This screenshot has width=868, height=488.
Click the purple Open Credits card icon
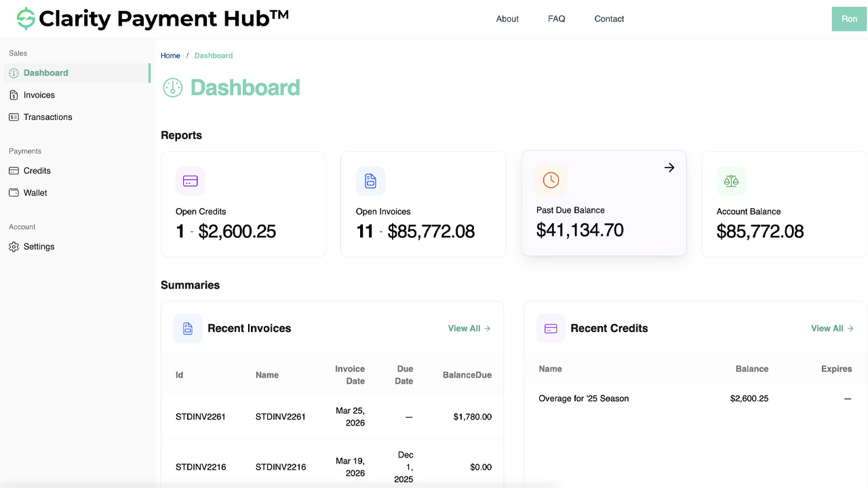190,181
